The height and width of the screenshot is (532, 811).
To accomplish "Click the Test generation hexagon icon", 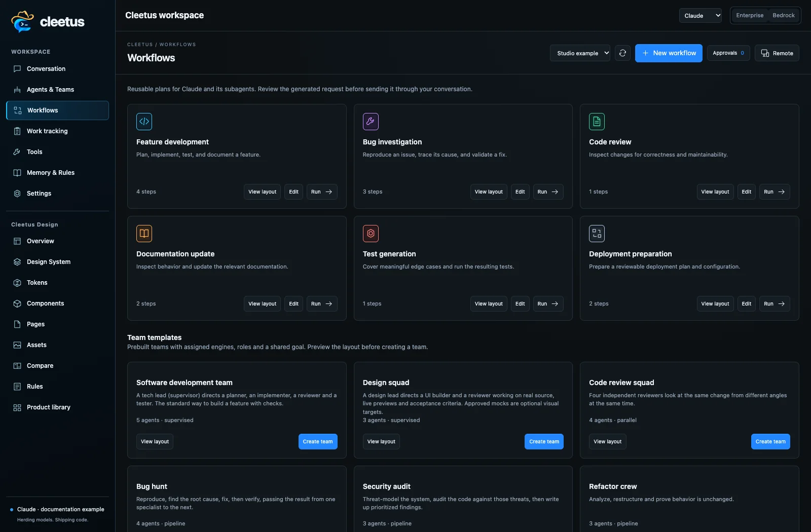I will [371, 234].
